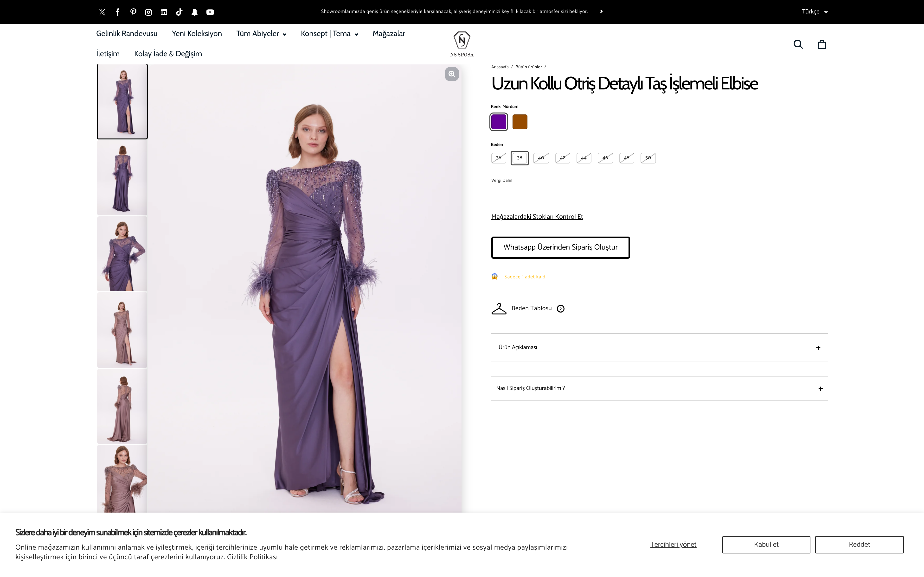Select size 36 option
Image resolution: width=924 pixels, height=577 pixels.
point(498,158)
